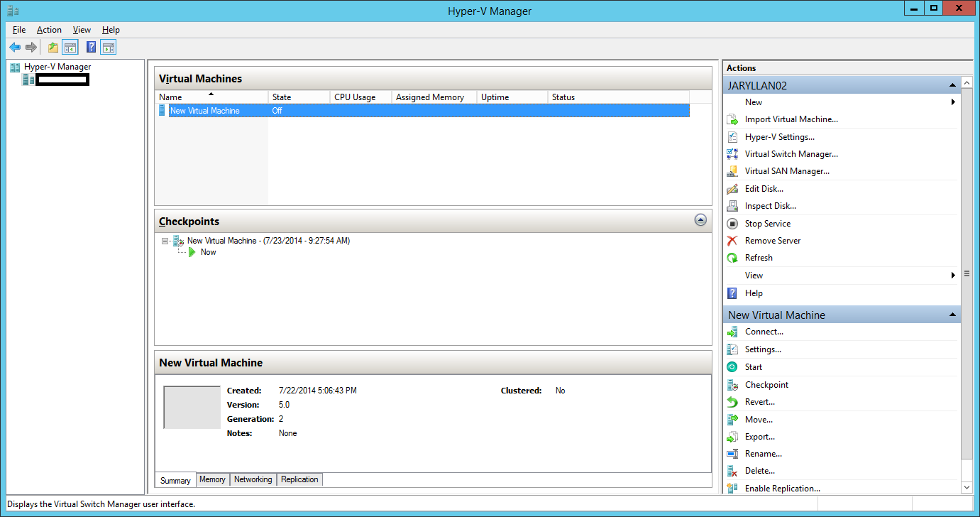
Task: Click the Connect icon in Actions
Action: tap(732, 332)
